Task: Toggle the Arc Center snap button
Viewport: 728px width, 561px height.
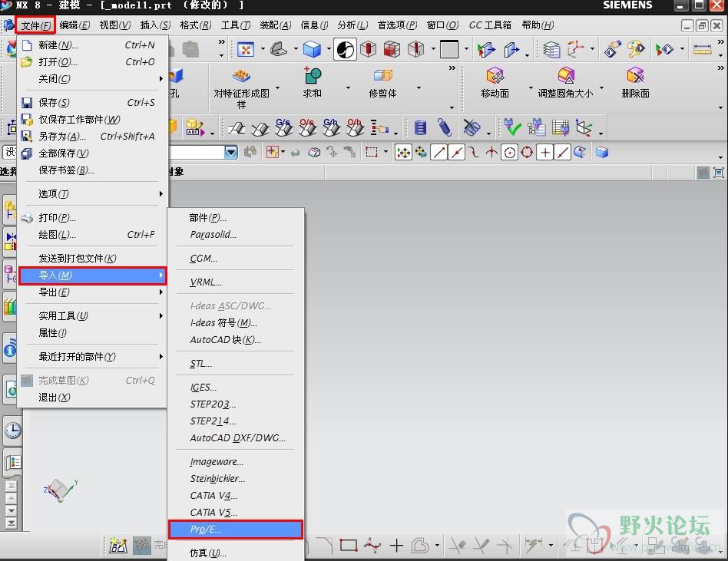Action: click(x=509, y=152)
